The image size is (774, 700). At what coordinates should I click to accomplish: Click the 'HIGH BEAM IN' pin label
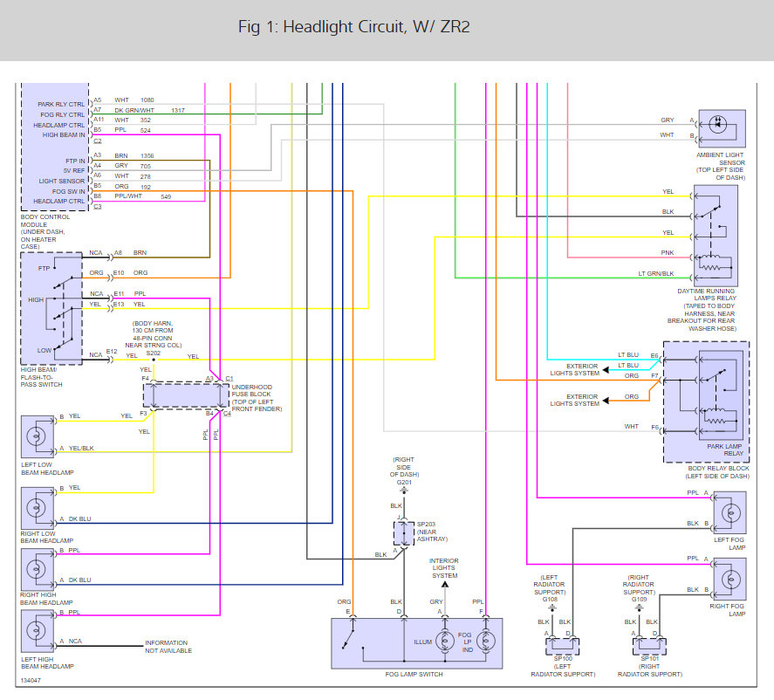coord(64,134)
